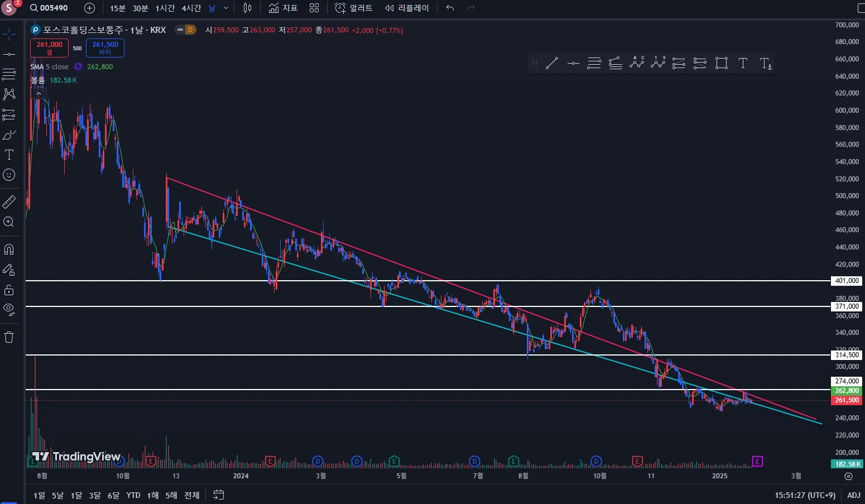Switch to 15분 interval

(x=118, y=8)
